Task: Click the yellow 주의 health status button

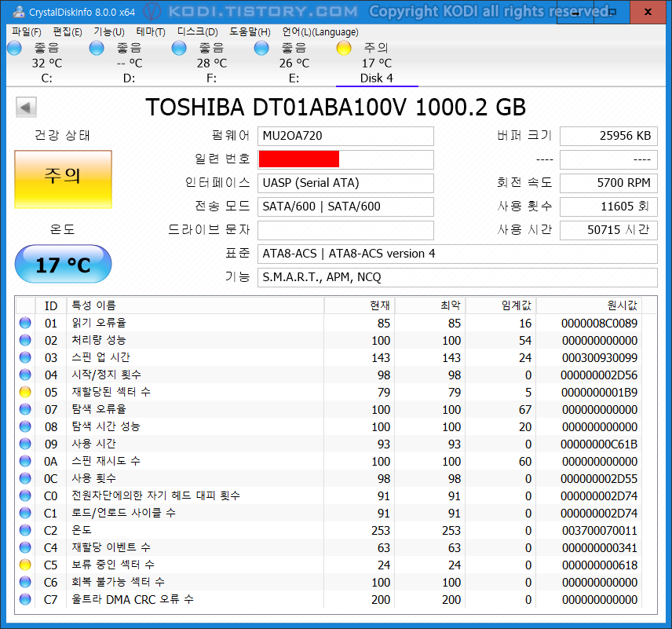Action: pos(63,179)
